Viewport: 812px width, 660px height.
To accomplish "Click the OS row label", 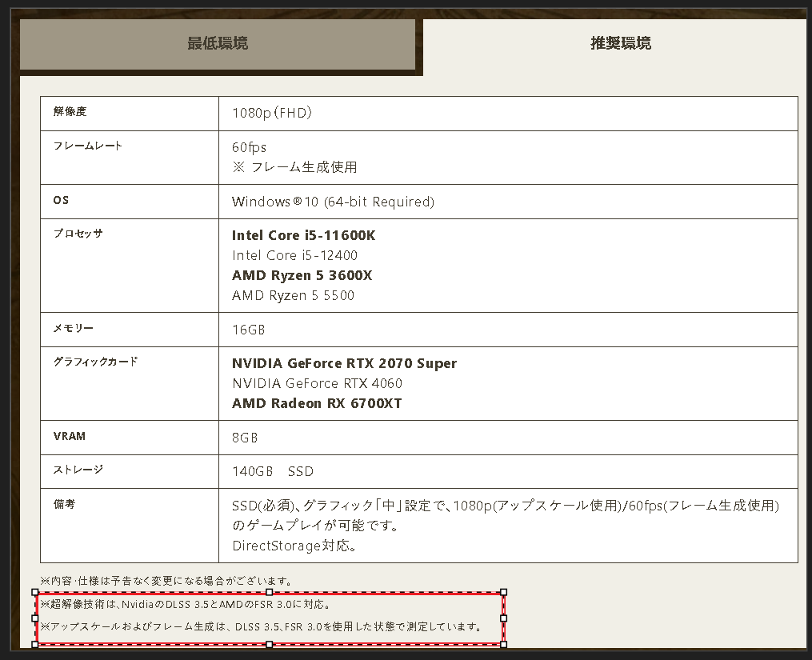I will [61, 200].
